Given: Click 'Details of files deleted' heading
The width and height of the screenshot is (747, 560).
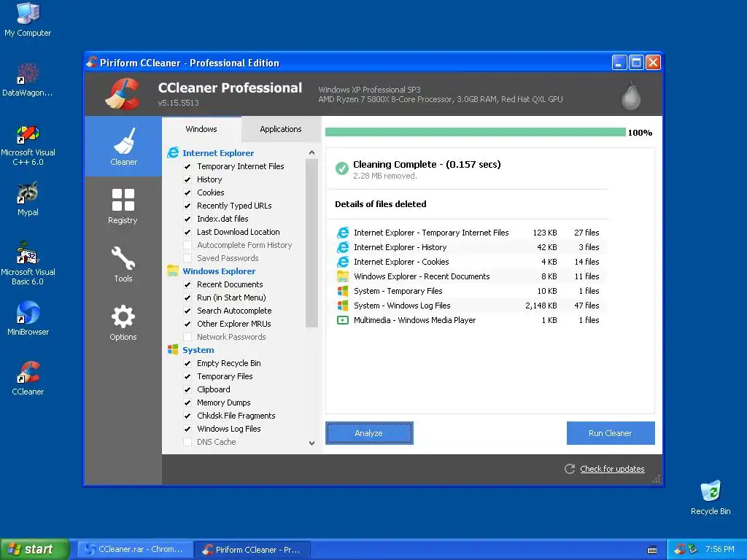Looking at the screenshot, I should pyautogui.click(x=381, y=204).
